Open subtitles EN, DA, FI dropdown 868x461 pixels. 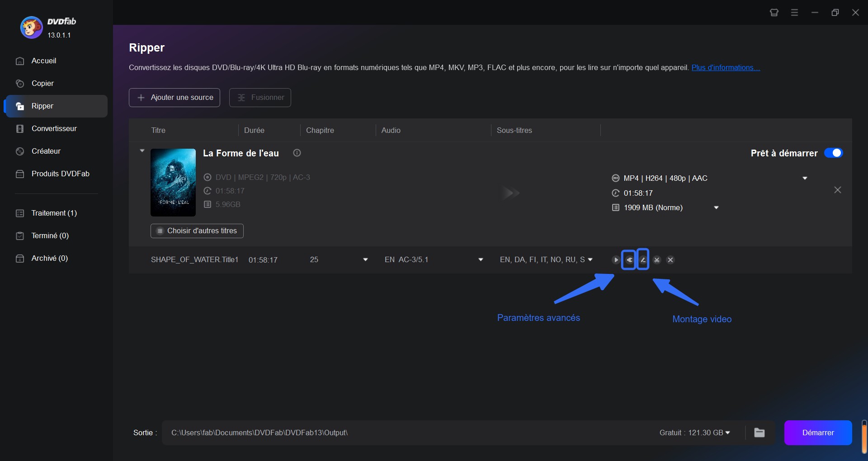(590, 259)
